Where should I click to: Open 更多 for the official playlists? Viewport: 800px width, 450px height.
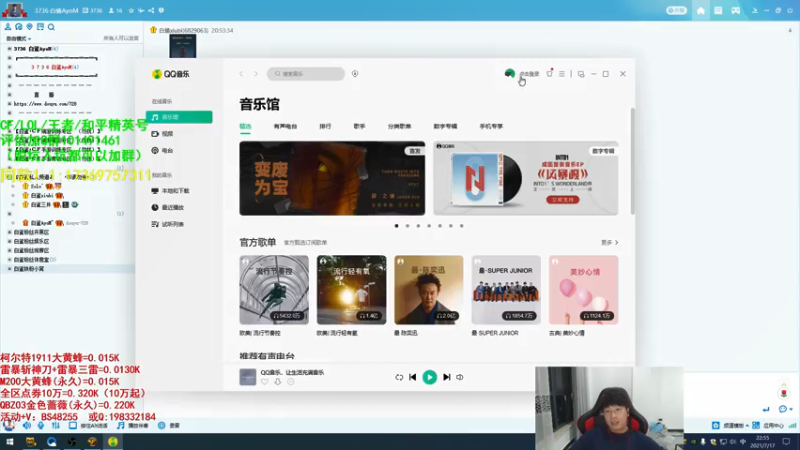pyautogui.click(x=609, y=243)
